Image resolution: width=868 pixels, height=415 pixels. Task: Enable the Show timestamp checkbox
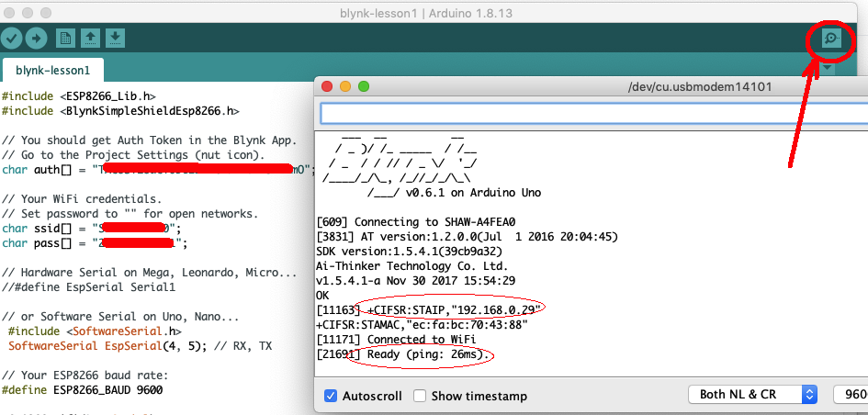pyautogui.click(x=420, y=396)
